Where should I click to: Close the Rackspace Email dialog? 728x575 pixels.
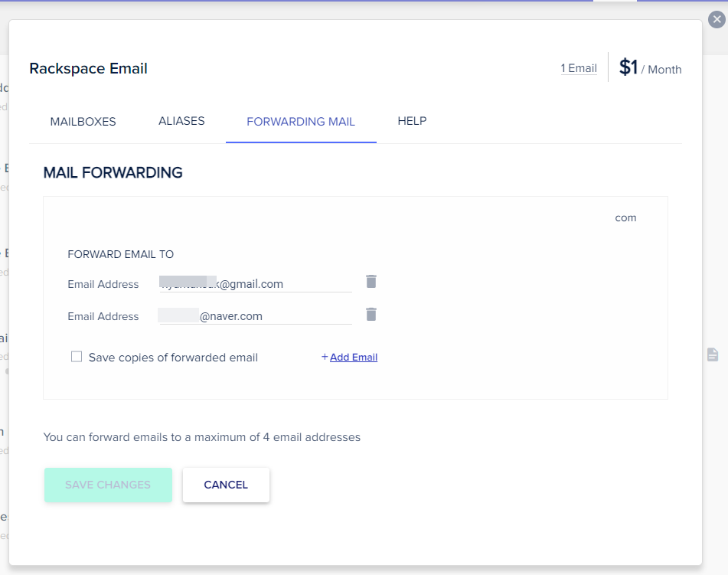pos(717,19)
